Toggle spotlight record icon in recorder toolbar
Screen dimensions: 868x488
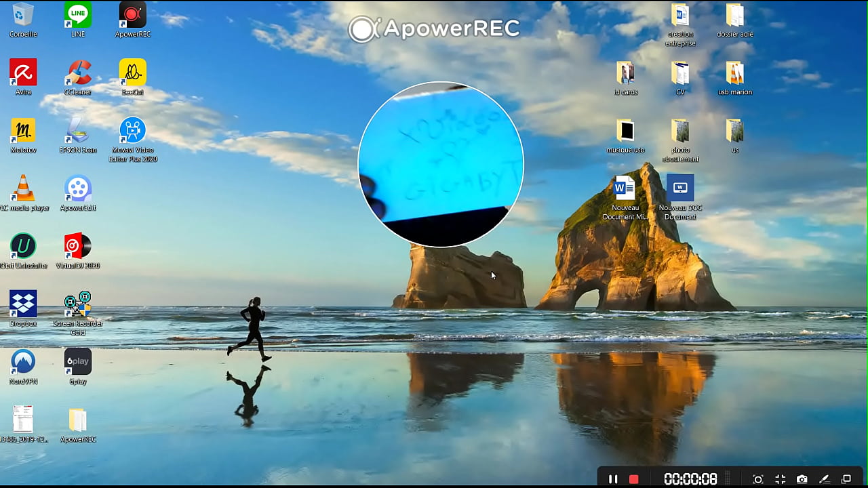[758, 479]
